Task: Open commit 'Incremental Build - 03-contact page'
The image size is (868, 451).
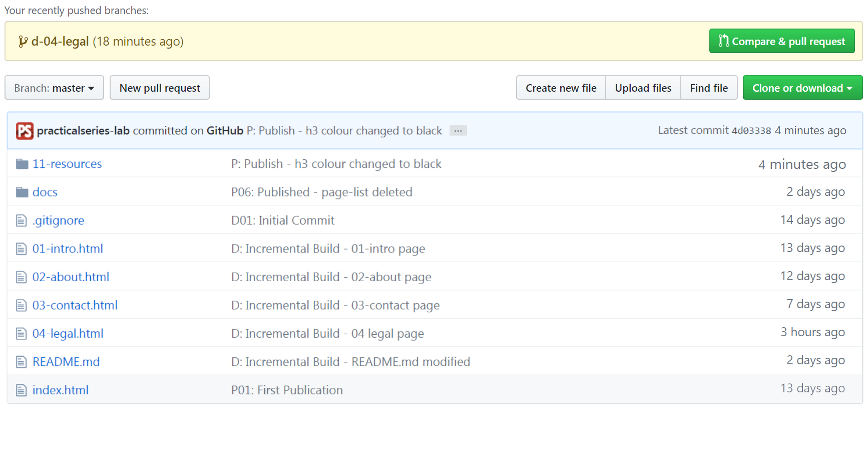Action: point(335,305)
